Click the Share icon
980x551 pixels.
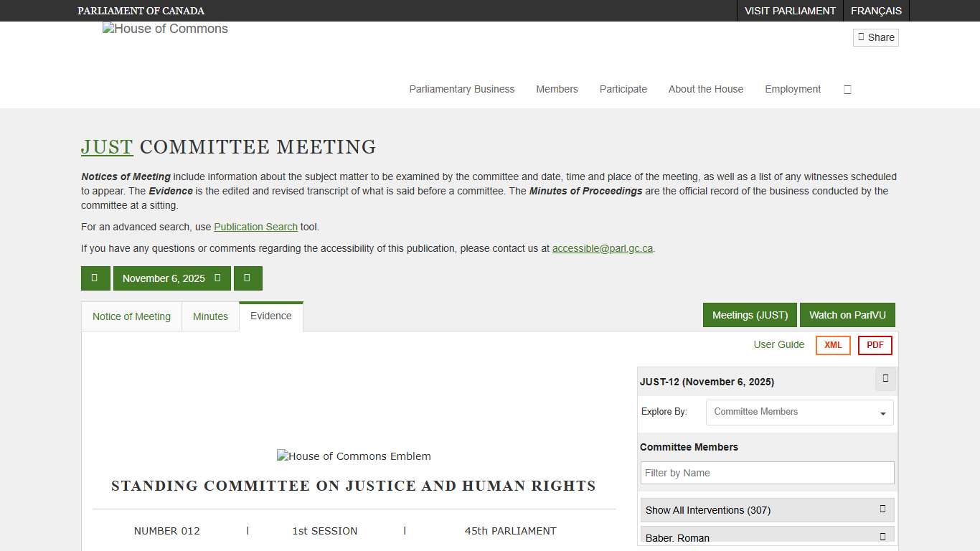pyautogui.click(x=875, y=37)
